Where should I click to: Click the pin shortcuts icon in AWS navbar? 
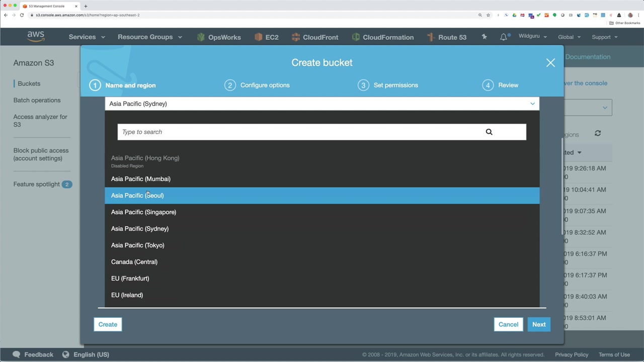point(484,37)
